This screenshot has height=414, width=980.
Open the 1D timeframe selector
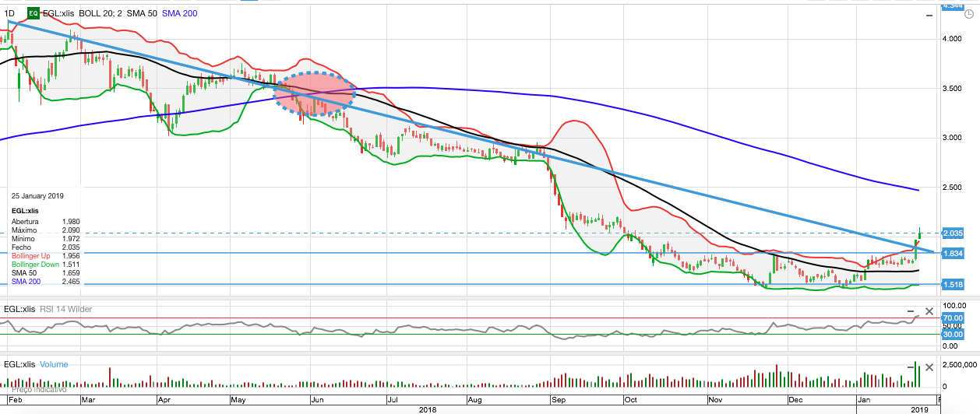[x=10, y=13]
